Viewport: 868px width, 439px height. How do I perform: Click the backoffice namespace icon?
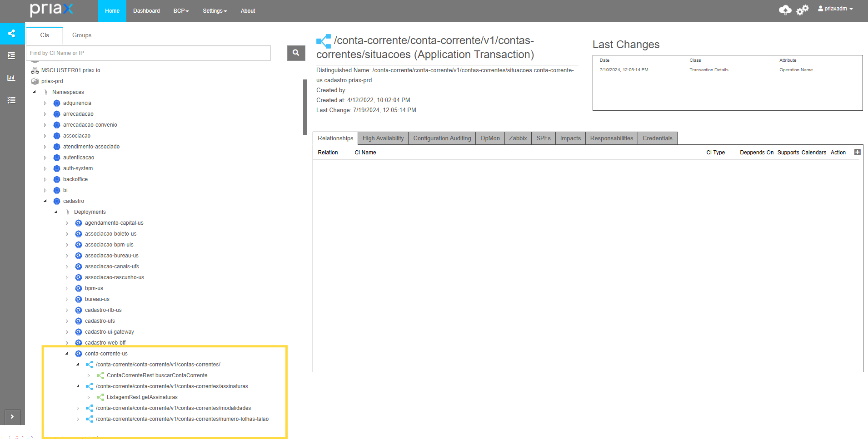pyautogui.click(x=57, y=179)
